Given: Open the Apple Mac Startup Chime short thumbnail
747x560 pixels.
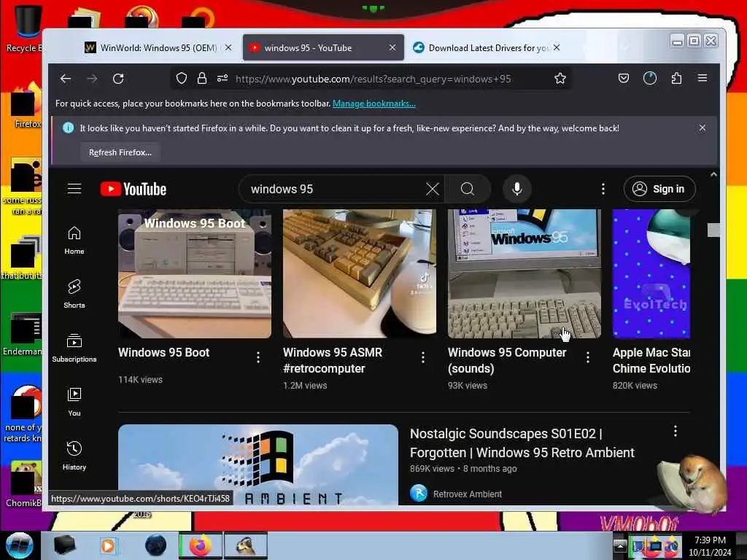Looking at the screenshot, I should click(651, 274).
